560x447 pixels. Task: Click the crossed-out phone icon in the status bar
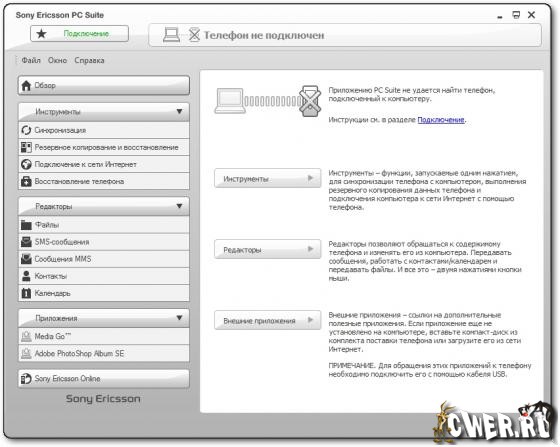point(194,35)
